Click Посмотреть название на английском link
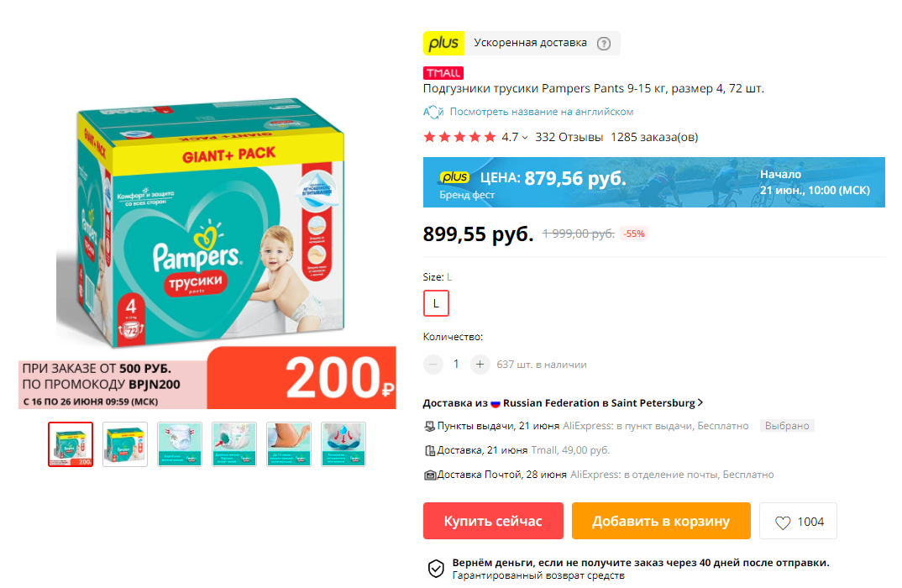This screenshot has height=588, width=902. (542, 112)
